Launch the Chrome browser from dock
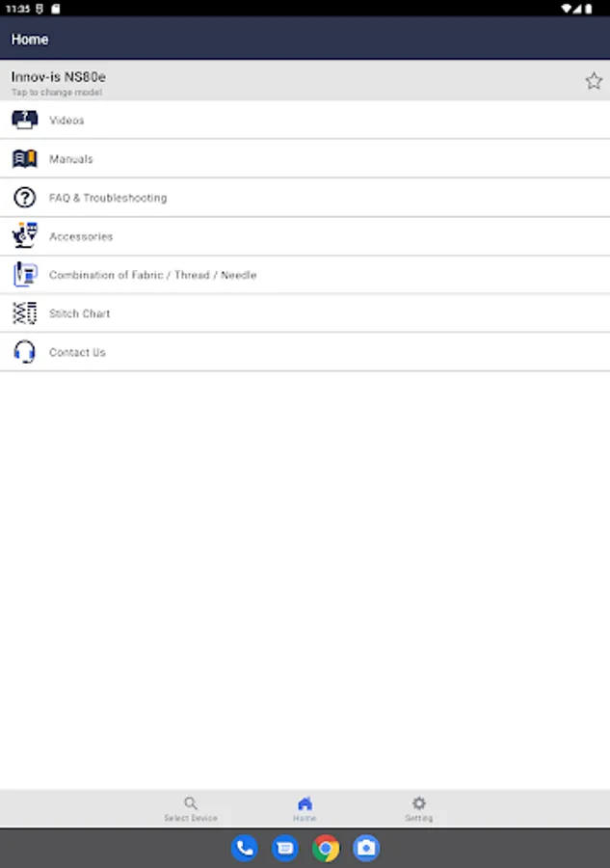Viewport: 610px width, 868px height. [326, 848]
